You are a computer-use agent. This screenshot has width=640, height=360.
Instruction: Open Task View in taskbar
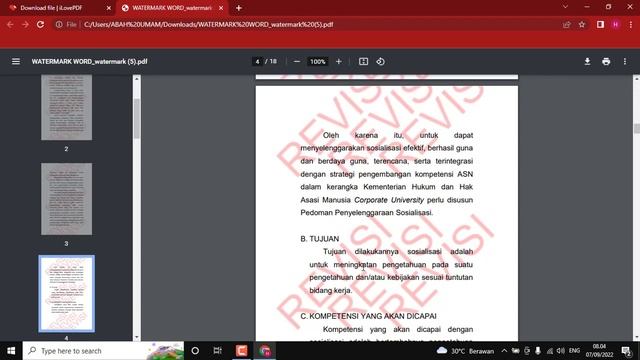click(218, 351)
